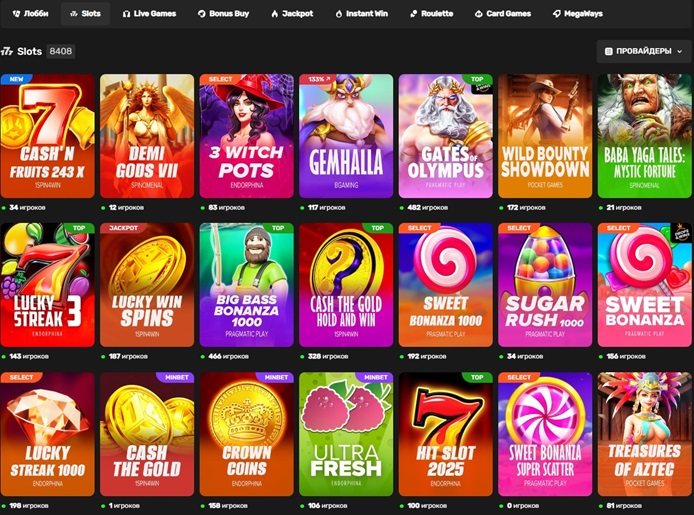Click the Провайдеры dropdown chevron arrow
694x515 pixels.
tap(679, 51)
